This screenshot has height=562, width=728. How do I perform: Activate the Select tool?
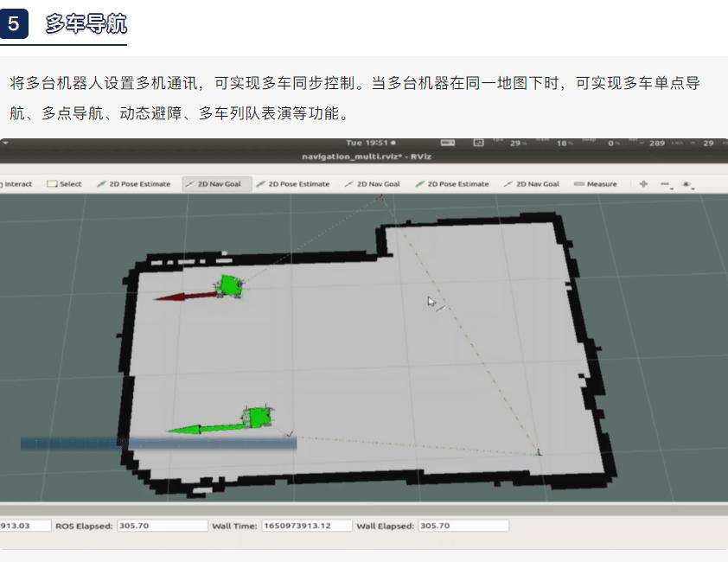65,183
